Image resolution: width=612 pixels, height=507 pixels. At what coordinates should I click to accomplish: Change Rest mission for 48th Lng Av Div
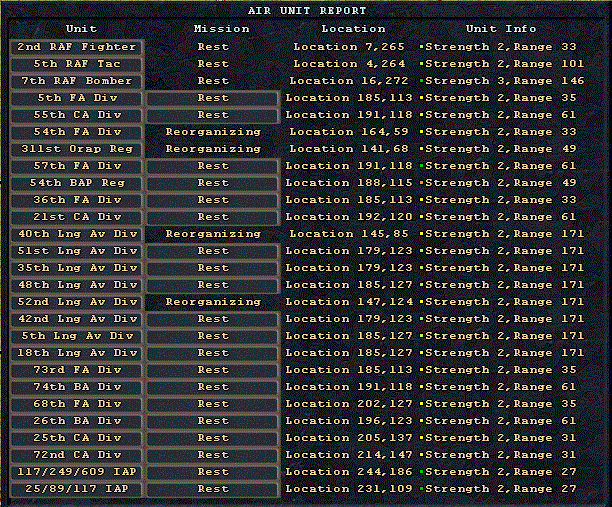tap(213, 285)
